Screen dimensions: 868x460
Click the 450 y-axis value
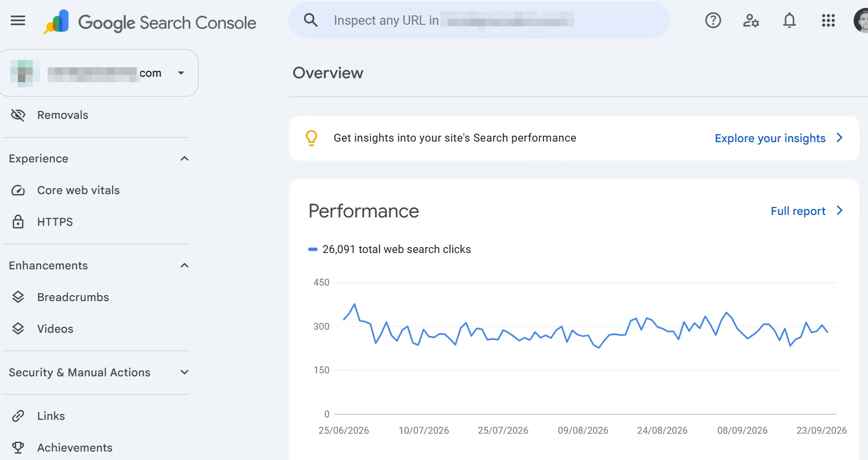coord(321,282)
